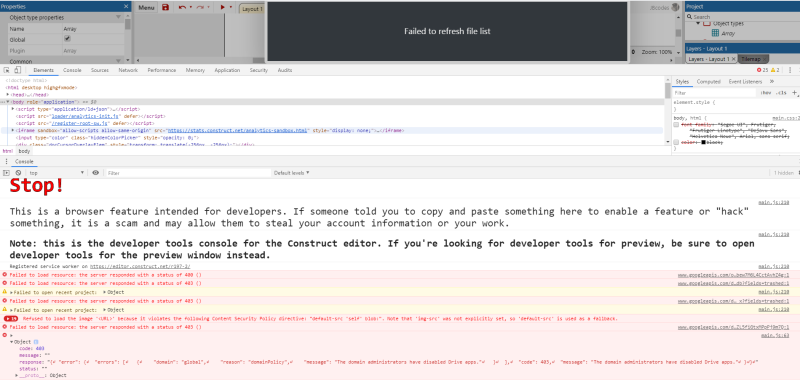Click the inspect element picker icon
Viewport: 800px width, 380px height.
7,70
